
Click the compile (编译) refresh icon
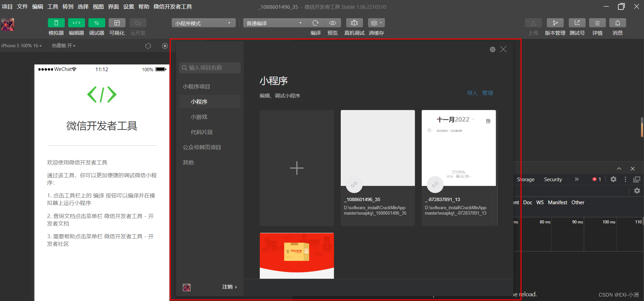tap(316, 23)
